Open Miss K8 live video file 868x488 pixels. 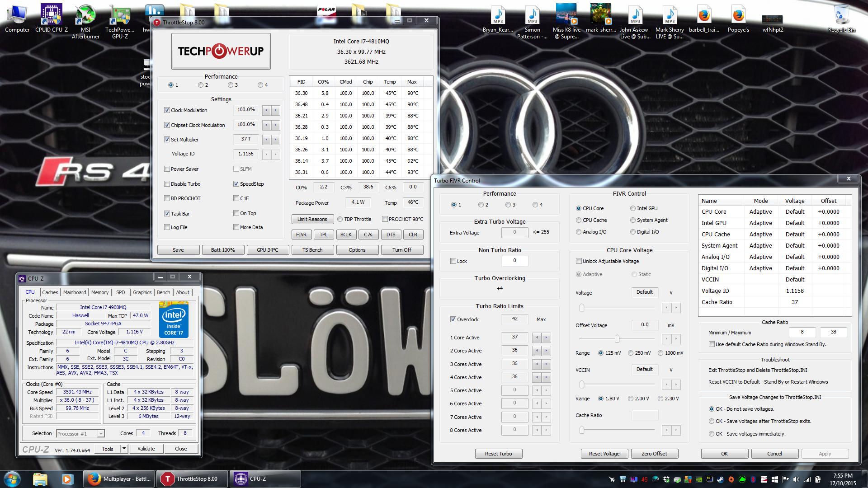[x=566, y=21]
